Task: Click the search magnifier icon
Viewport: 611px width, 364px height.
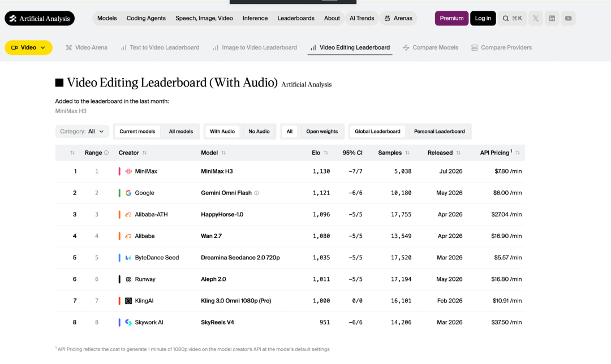Action: click(506, 18)
